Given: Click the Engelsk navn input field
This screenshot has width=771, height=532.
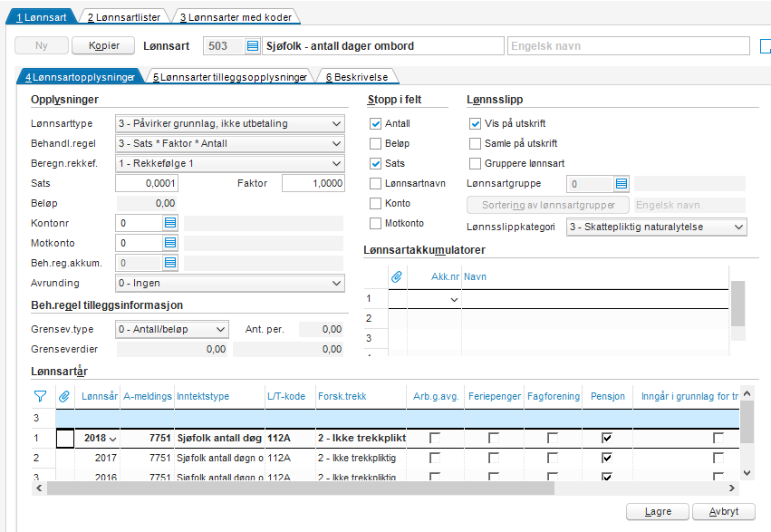Looking at the screenshot, I should point(629,46).
